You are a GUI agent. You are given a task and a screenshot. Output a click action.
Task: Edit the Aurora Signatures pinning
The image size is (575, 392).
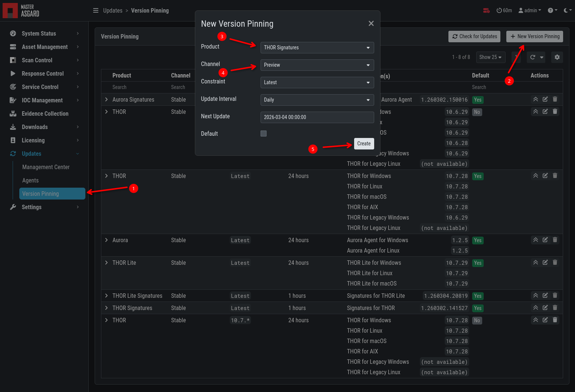pos(545,99)
